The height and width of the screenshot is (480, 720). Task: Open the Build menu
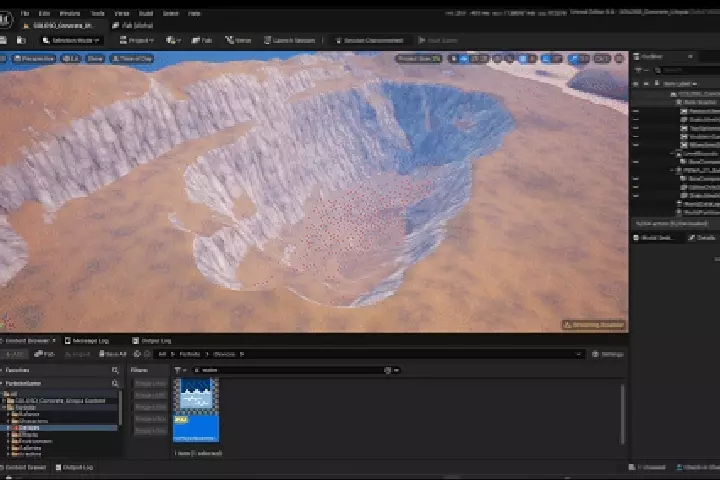coord(146,13)
